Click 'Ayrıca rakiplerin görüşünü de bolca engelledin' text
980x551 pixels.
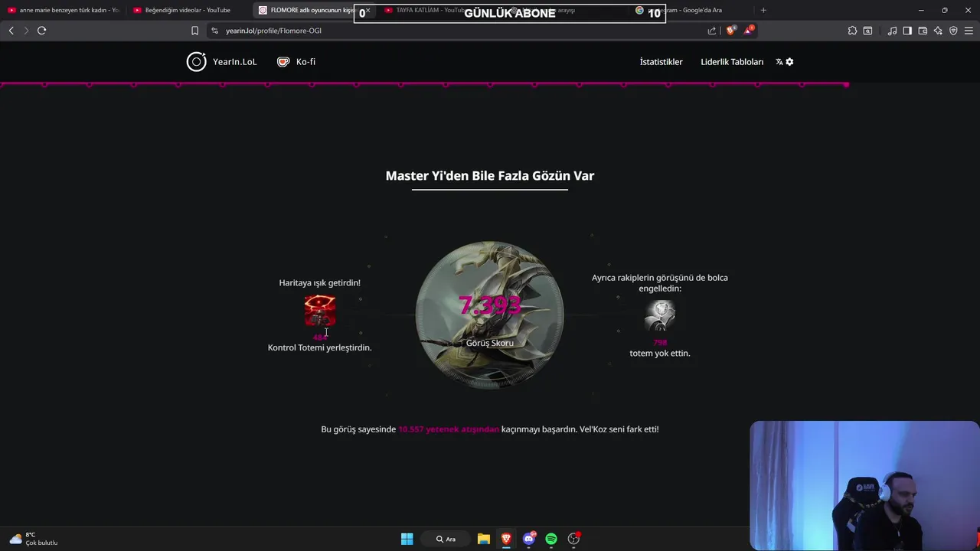(x=660, y=283)
